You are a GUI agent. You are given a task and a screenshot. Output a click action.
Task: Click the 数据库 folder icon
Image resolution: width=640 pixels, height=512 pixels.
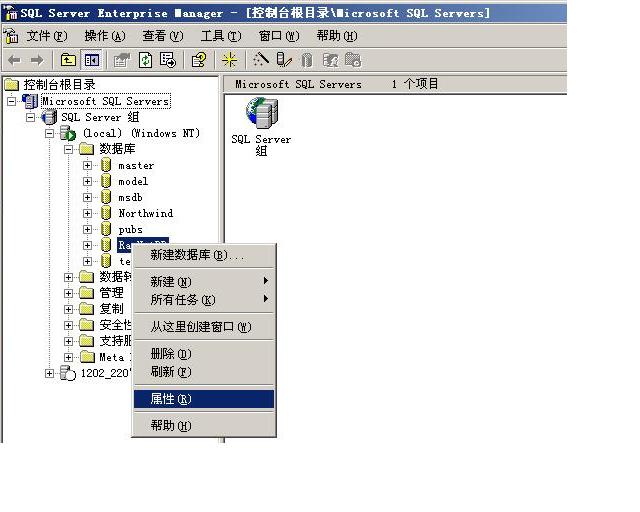(x=87, y=149)
